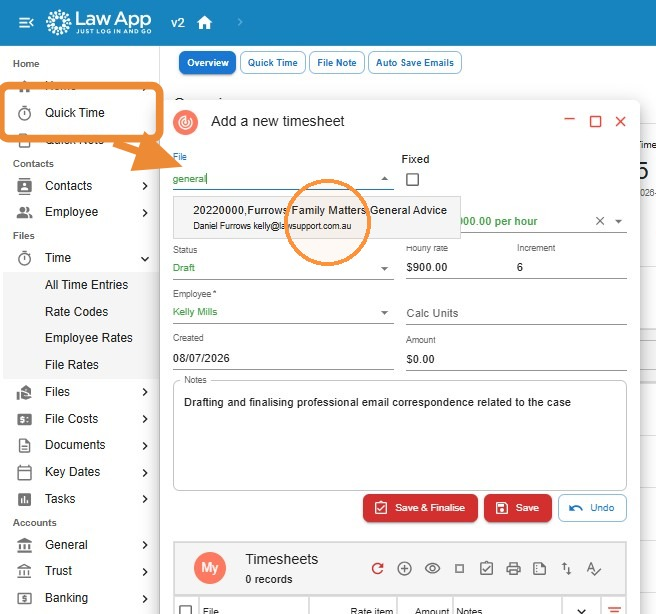Click the clipboard check icon in Timesheets toolbar
Screen dimensions: 656x614
pyautogui.click(x=486, y=568)
